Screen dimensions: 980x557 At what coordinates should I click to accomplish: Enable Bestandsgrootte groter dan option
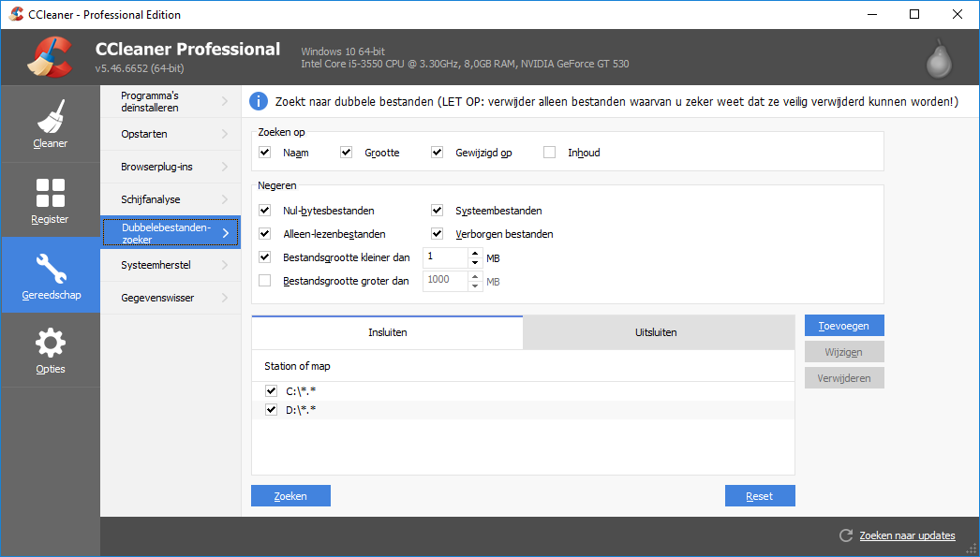click(x=264, y=280)
